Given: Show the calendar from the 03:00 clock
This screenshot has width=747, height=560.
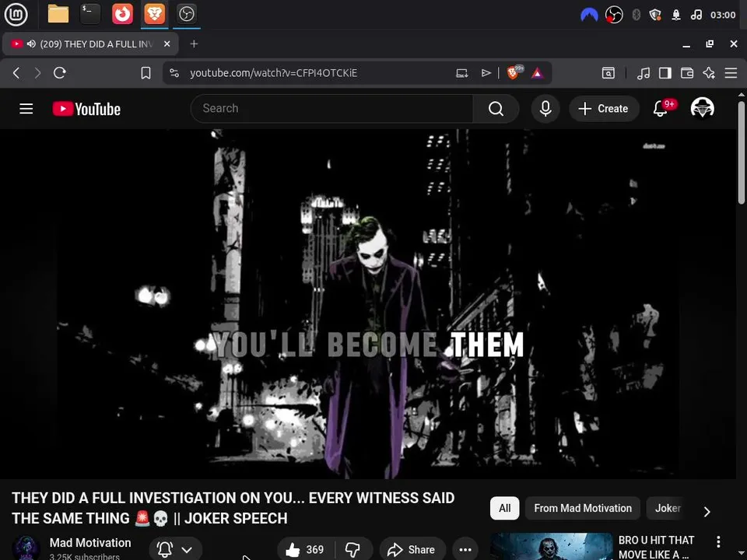Looking at the screenshot, I should click(723, 15).
